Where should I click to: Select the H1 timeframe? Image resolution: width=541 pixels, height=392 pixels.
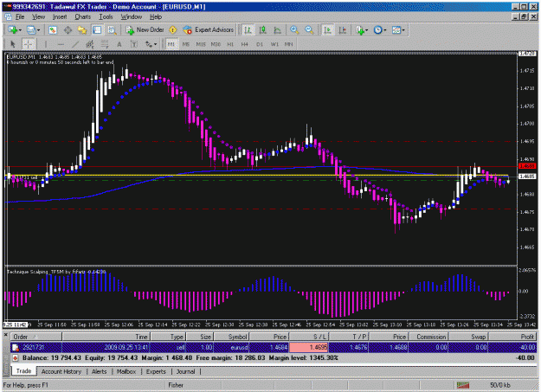[x=230, y=44]
